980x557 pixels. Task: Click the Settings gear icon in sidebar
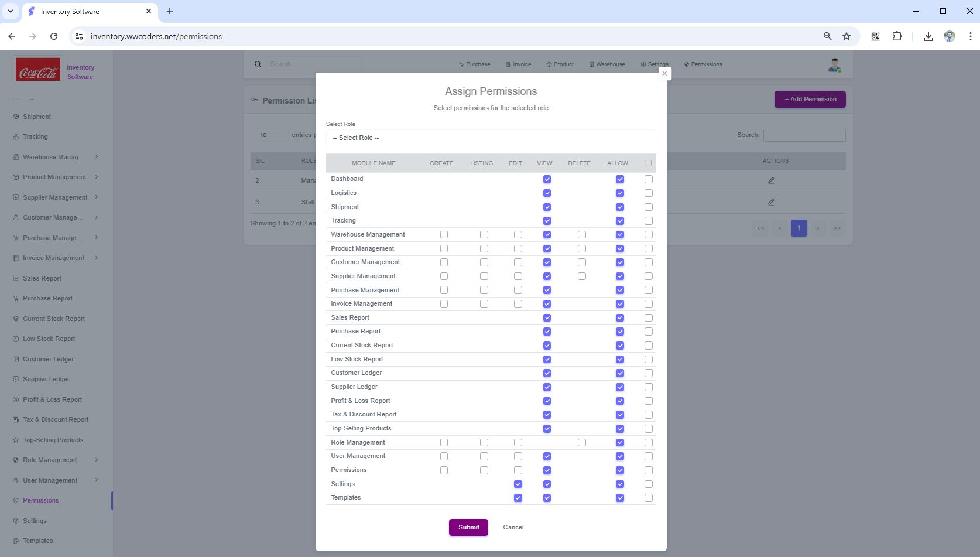click(x=16, y=521)
